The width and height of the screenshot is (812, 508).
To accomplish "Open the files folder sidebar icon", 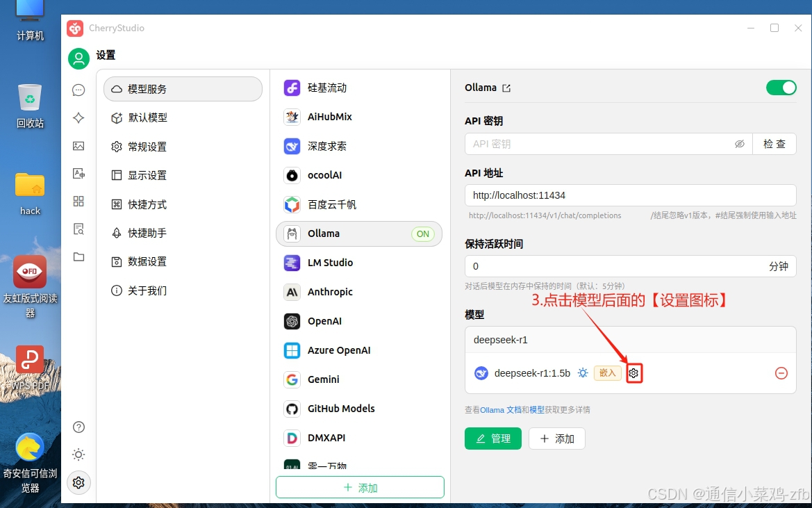I will [x=78, y=257].
